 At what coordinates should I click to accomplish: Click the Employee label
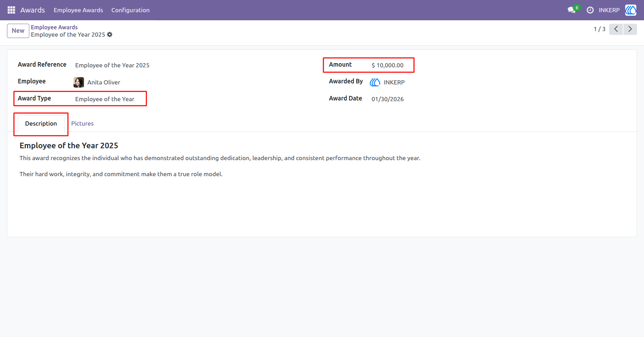click(32, 81)
